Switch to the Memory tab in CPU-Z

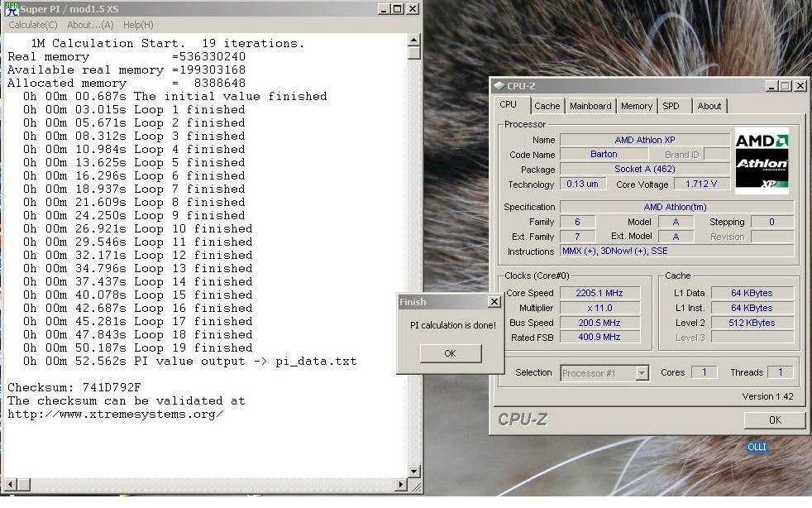coord(637,106)
